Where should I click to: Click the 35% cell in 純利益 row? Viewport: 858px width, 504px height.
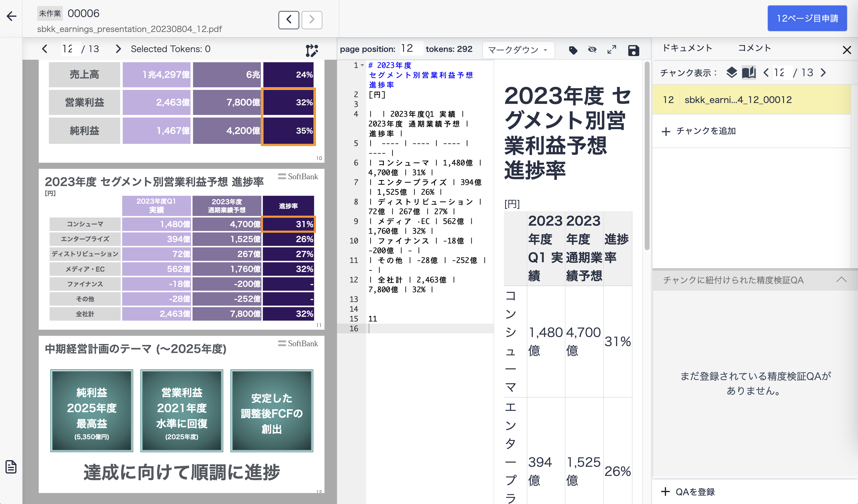click(x=288, y=130)
